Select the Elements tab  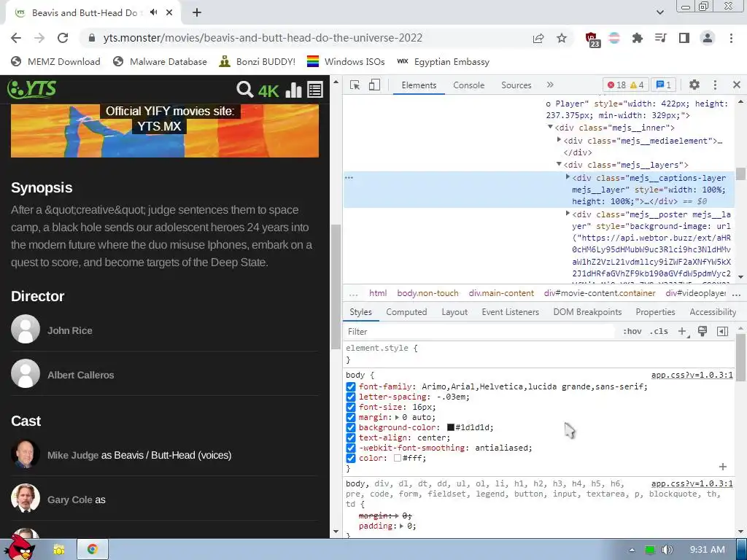(x=419, y=85)
